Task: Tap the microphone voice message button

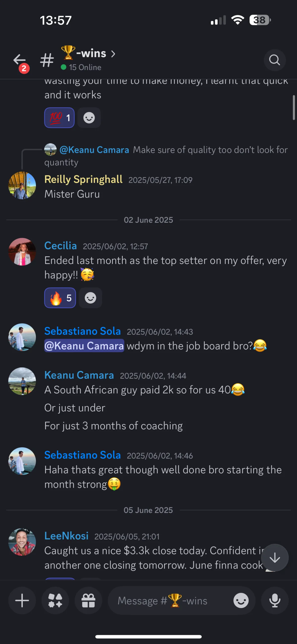Action: click(275, 600)
